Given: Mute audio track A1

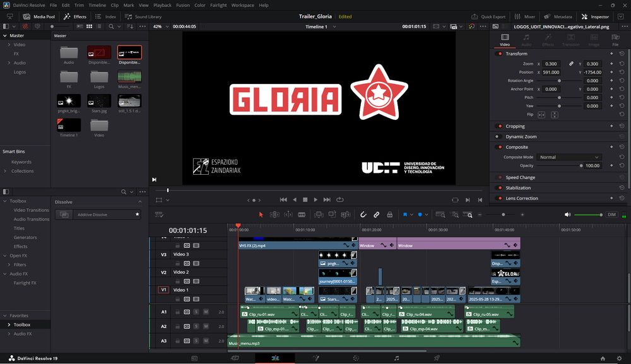Looking at the screenshot, I should (x=206, y=312).
